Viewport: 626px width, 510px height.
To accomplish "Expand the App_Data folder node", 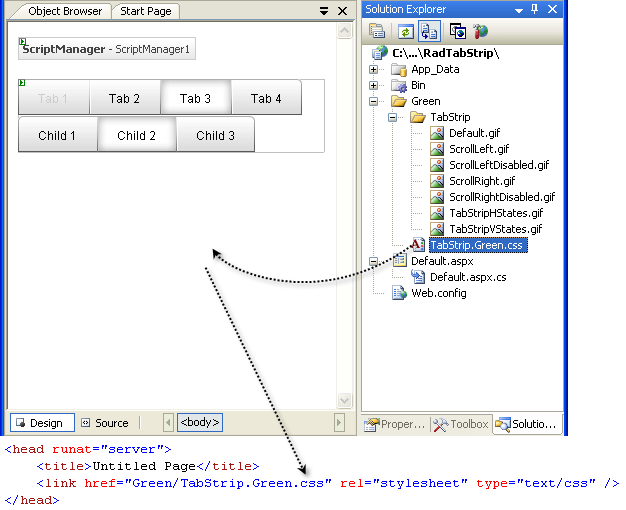I will point(374,70).
